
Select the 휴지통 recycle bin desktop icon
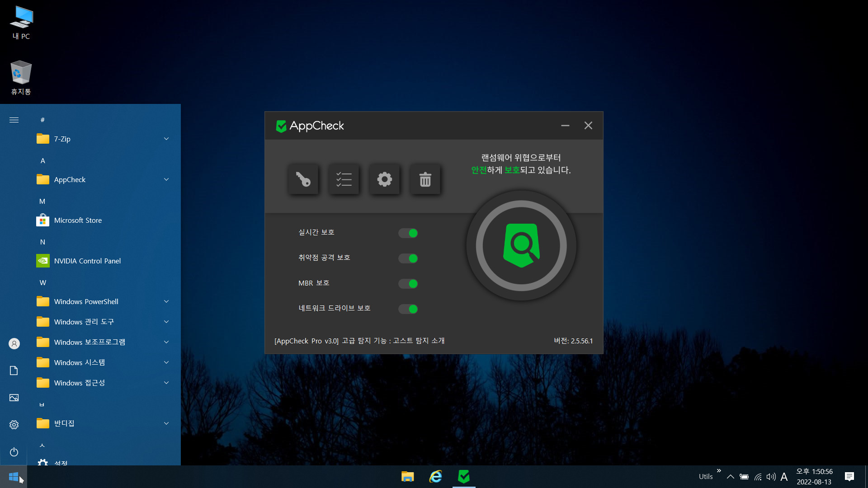pyautogui.click(x=21, y=78)
